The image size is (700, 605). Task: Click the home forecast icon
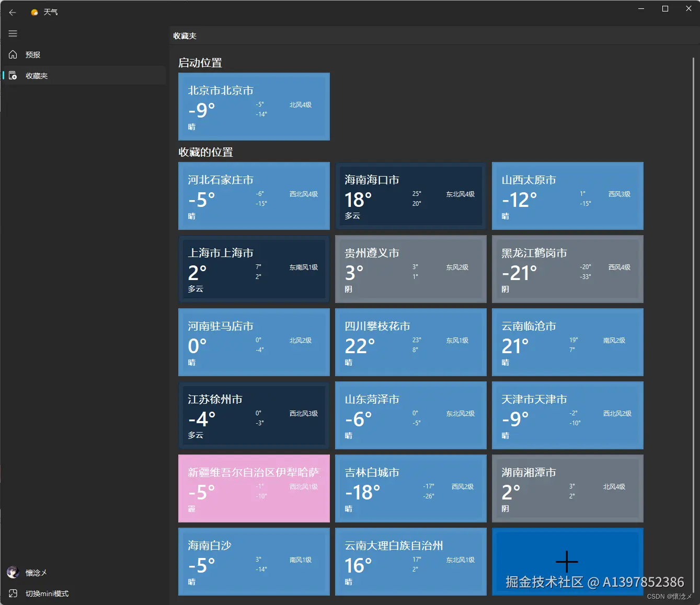click(x=13, y=54)
